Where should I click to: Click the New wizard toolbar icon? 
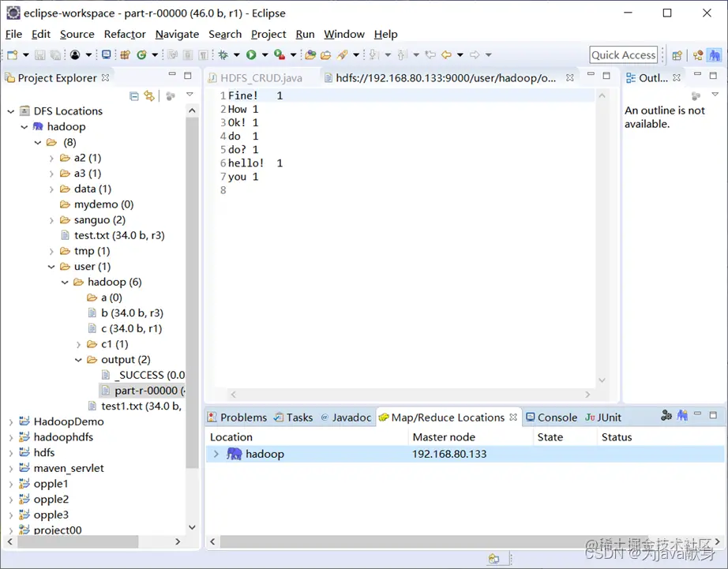point(13,54)
